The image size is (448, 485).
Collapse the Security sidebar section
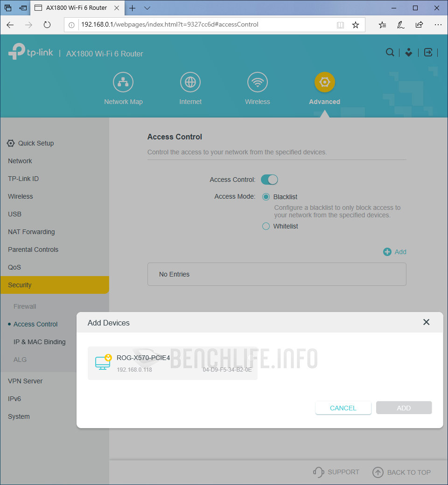pos(55,285)
